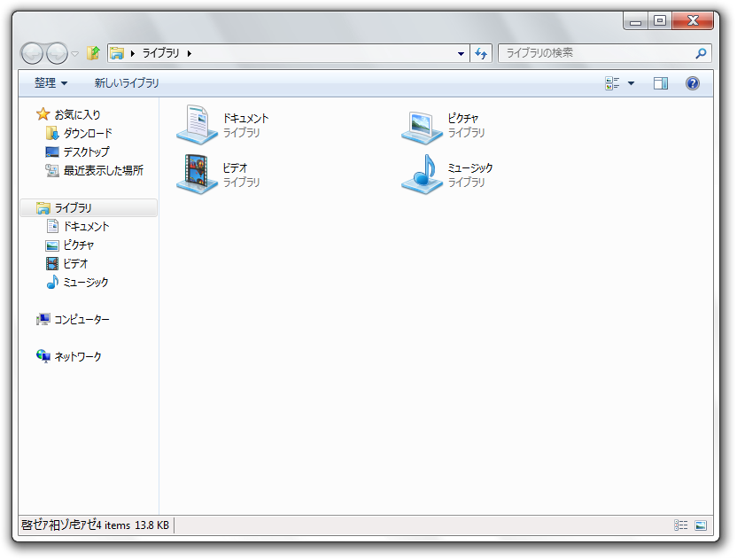Click the ライブラリ icon in navigation pane
Screen dimensions: 737x560
coord(43,207)
